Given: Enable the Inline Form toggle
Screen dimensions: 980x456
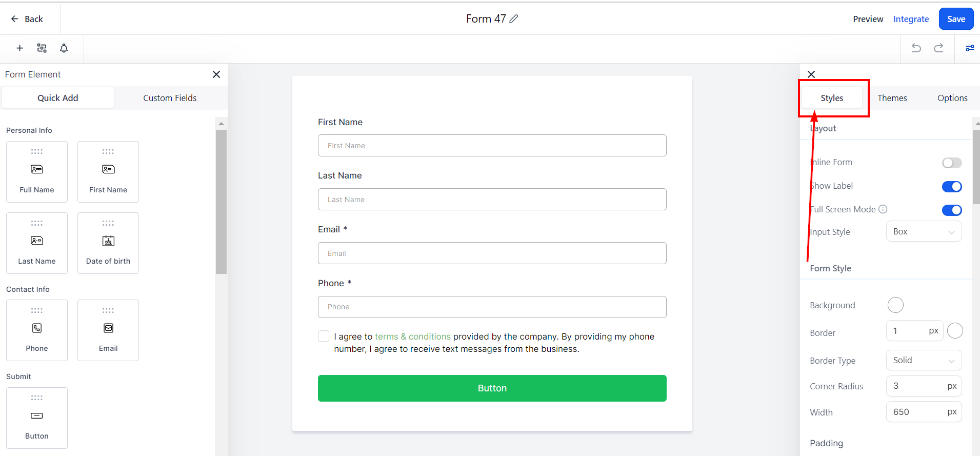Looking at the screenshot, I should point(952,163).
